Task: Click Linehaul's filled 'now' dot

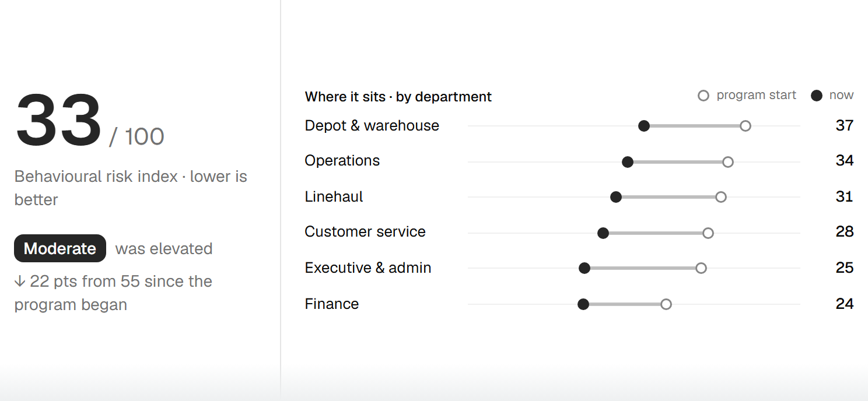Action: (616, 197)
